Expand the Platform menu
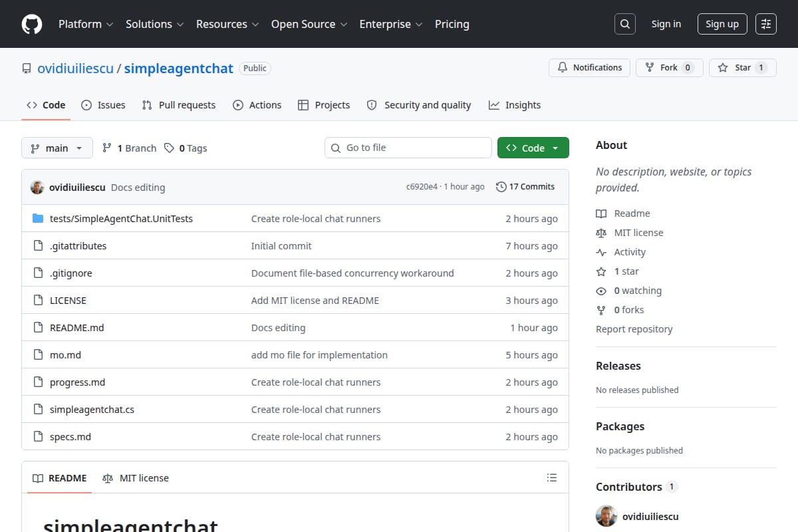798x532 pixels. pos(86,24)
